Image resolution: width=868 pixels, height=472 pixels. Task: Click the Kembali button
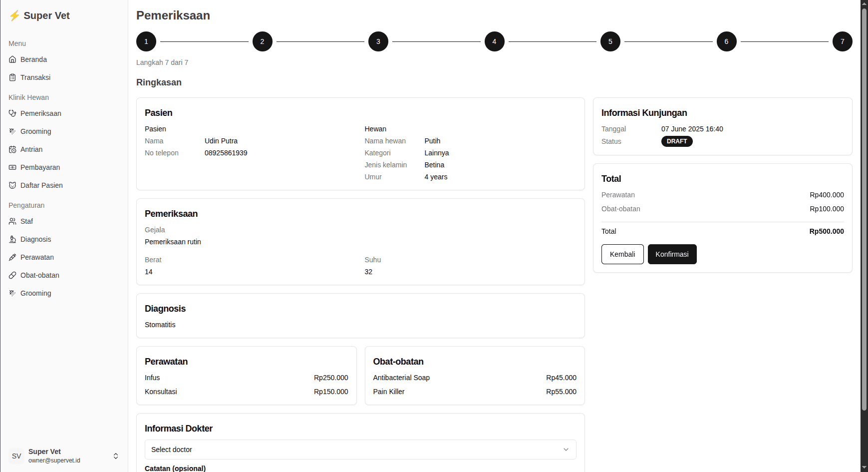[622, 254]
